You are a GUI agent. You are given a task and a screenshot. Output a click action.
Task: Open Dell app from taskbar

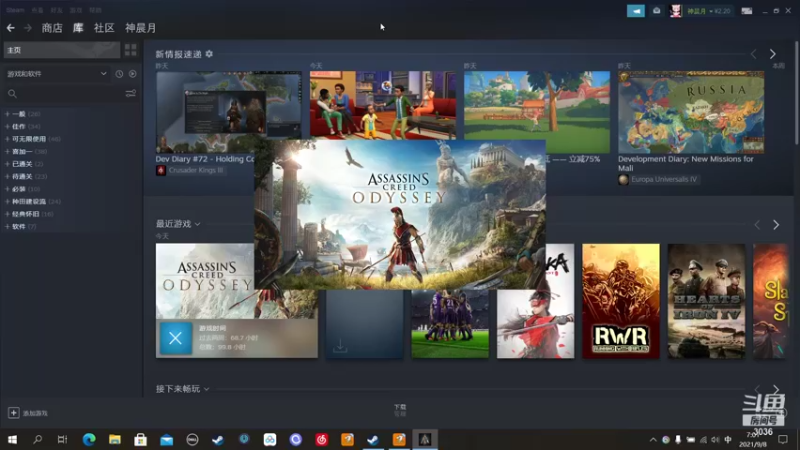pyautogui.click(x=192, y=439)
